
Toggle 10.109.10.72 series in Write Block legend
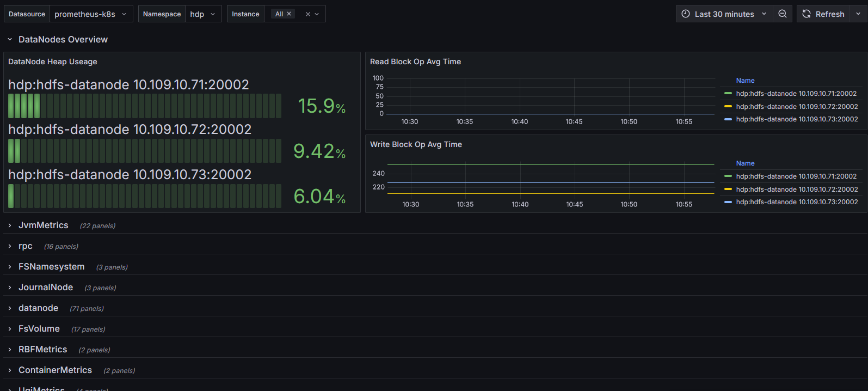coord(797,190)
